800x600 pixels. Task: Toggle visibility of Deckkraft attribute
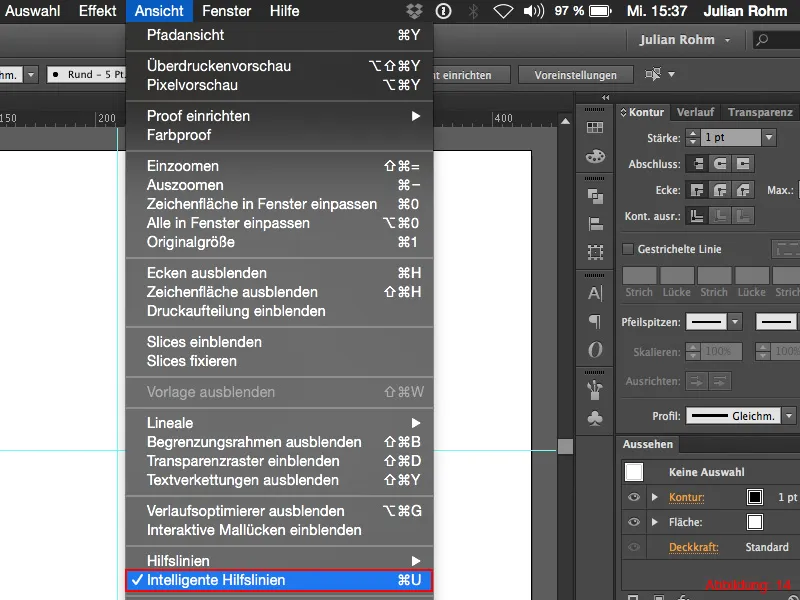tap(634, 547)
